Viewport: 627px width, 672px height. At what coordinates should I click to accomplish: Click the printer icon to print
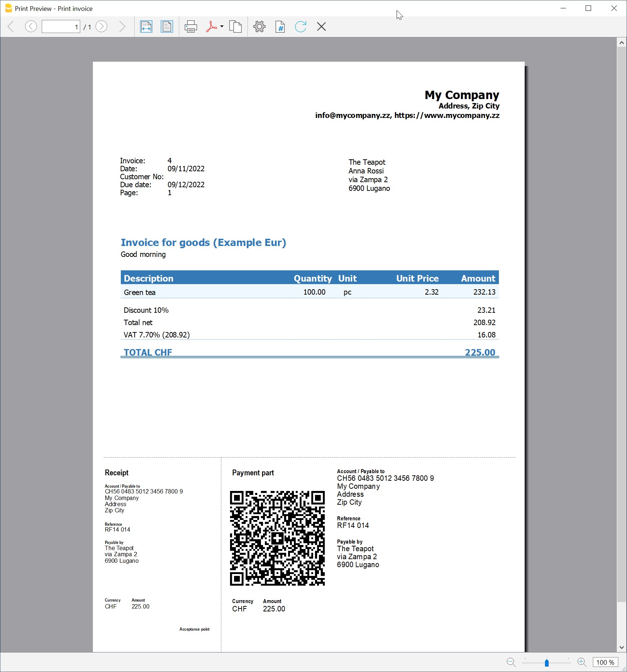click(190, 26)
